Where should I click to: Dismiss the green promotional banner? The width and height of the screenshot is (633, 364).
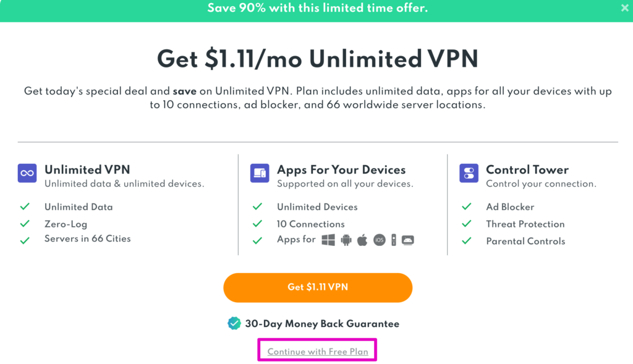pyautogui.click(x=624, y=8)
